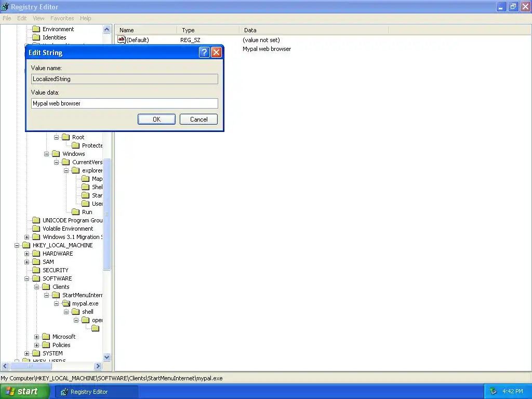Click the tree pane scroll down arrow

(107, 357)
